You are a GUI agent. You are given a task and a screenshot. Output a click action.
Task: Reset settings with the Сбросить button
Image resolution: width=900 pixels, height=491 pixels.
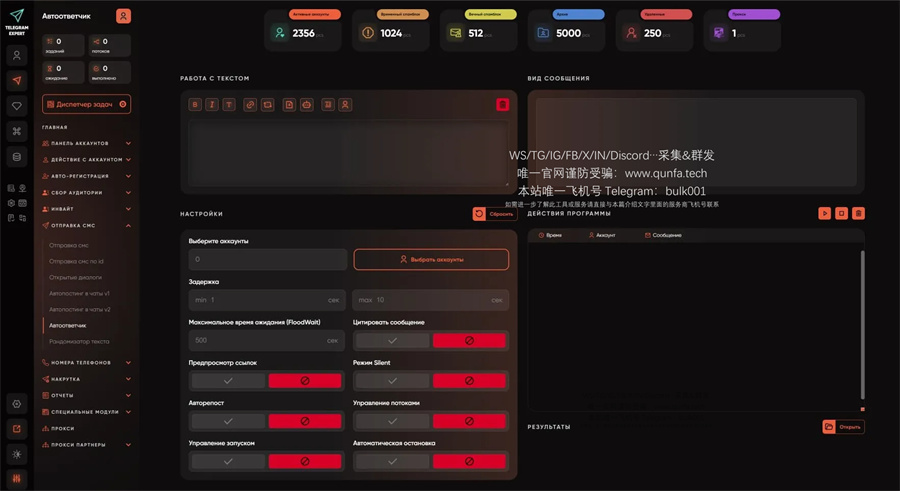click(495, 214)
